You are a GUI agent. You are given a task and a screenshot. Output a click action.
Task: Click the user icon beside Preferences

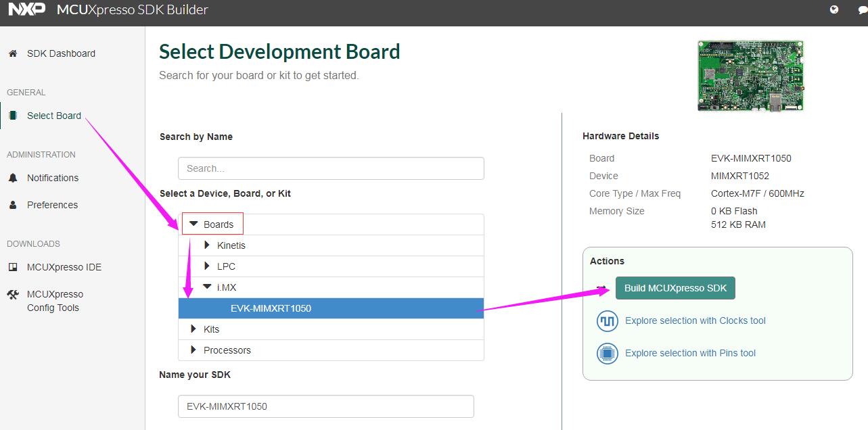(13, 205)
